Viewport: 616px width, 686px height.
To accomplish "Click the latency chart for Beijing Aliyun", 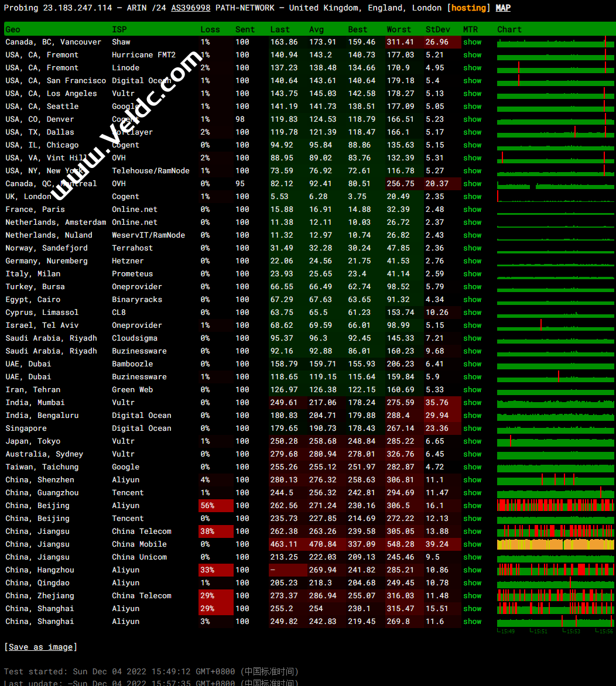I will 556,505.
